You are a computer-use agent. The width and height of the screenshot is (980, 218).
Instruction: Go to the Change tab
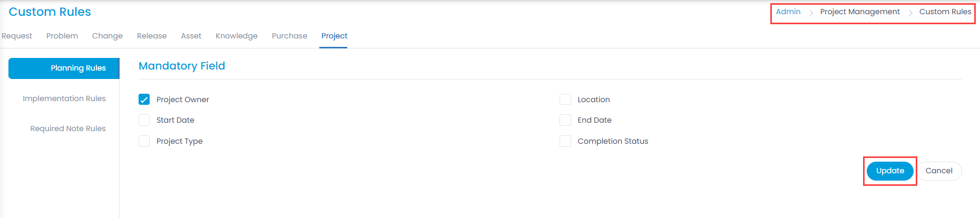coord(107,36)
